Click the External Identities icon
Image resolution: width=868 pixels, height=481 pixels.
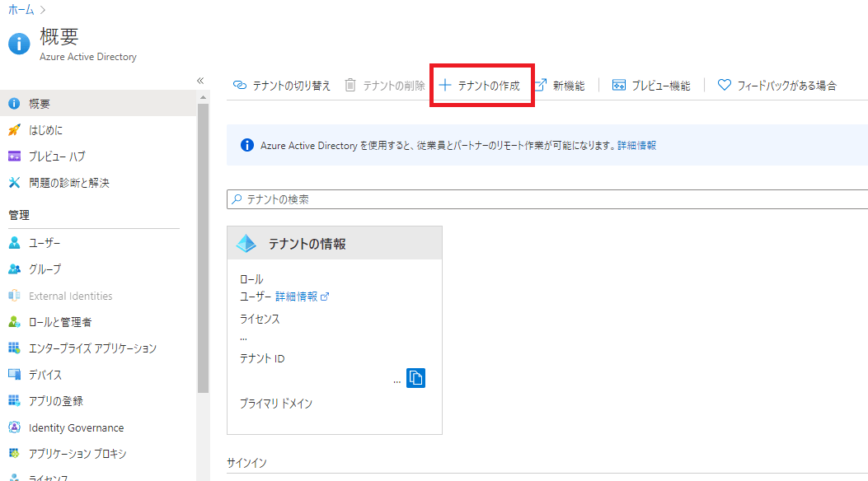[14, 296]
